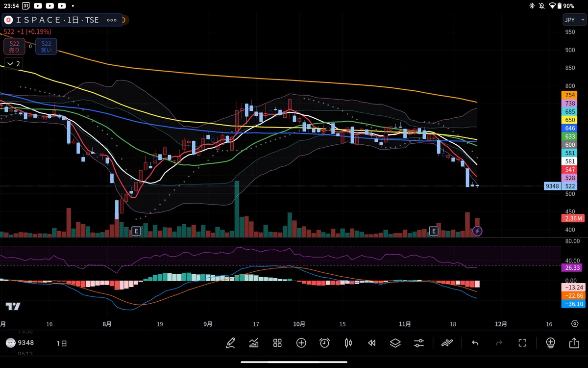Select the orange 754 moving average label
588x368 pixels.
tap(570, 95)
